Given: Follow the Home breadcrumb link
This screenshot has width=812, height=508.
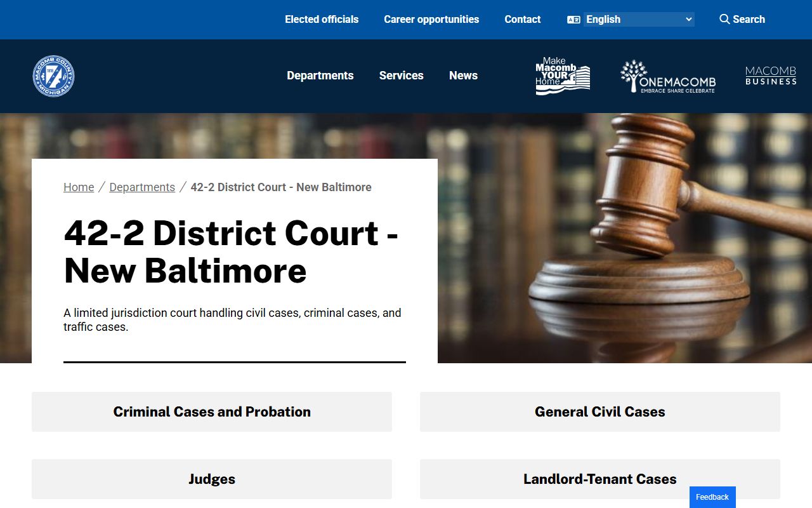Looking at the screenshot, I should point(79,187).
